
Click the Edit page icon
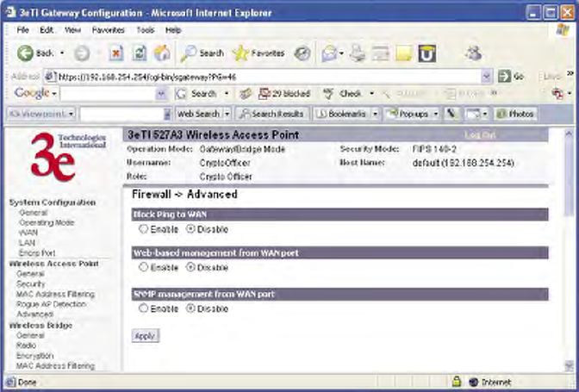(381, 53)
